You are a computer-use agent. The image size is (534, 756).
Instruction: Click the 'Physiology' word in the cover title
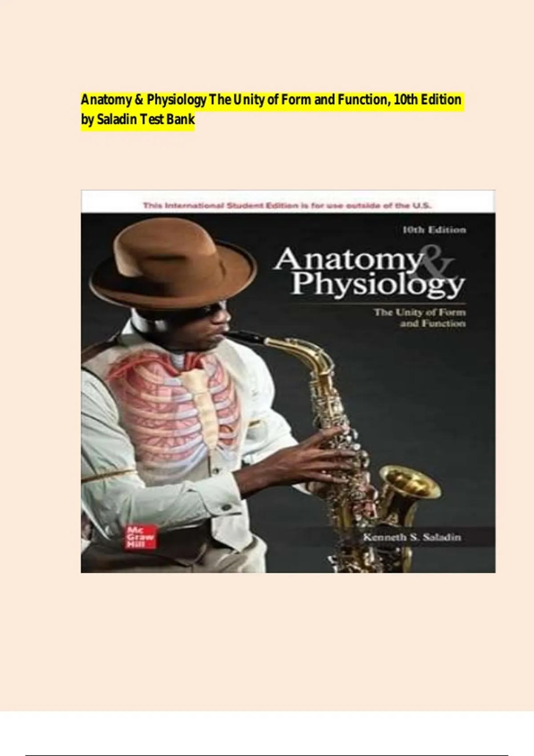(x=378, y=285)
